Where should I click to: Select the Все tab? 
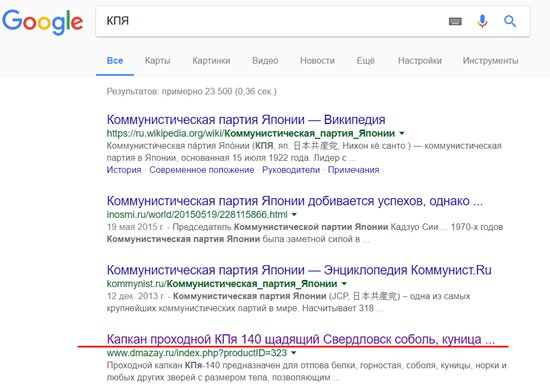(x=115, y=61)
